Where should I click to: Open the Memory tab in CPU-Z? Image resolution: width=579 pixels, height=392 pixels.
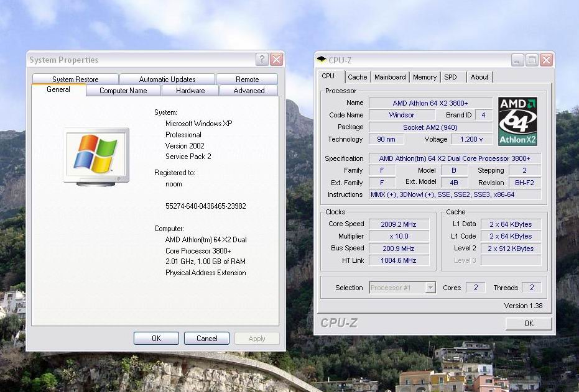click(425, 77)
